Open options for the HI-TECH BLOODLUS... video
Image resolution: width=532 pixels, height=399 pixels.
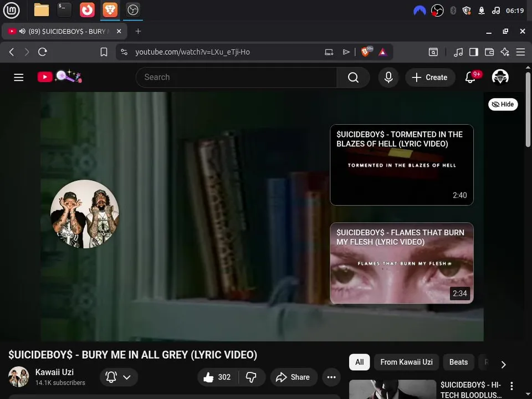511,386
